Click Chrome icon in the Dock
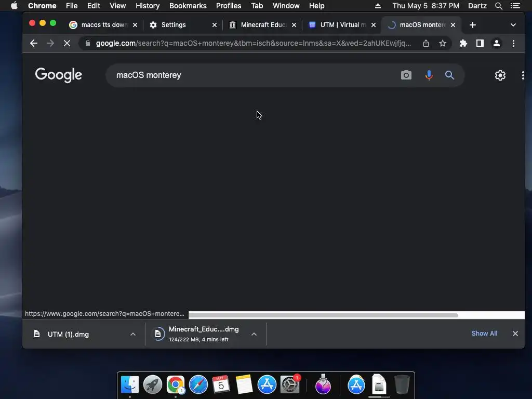Image resolution: width=532 pixels, height=399 pixels. pyautogui.click(x=176, y=385)
